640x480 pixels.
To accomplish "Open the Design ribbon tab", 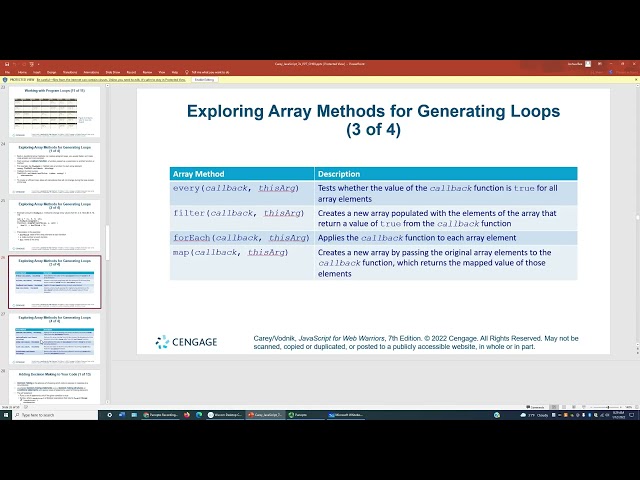I will coord(51,72).
